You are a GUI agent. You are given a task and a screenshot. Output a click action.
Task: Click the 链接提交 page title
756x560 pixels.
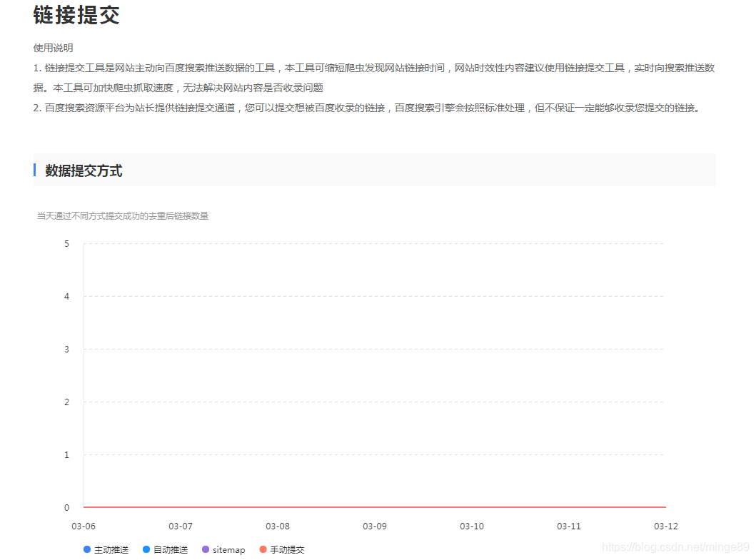[x=76, y=14]
